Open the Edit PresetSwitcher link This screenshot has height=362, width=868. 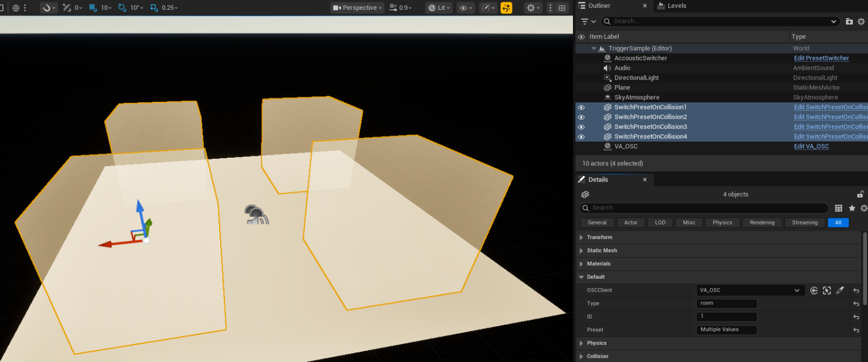pos(821,58)
